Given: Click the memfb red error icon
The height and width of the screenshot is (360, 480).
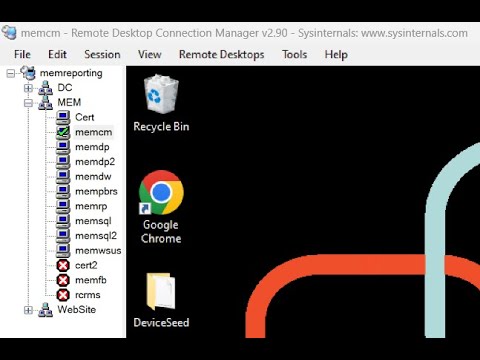Looking at the screenshot, I should [x=63, y=280].
